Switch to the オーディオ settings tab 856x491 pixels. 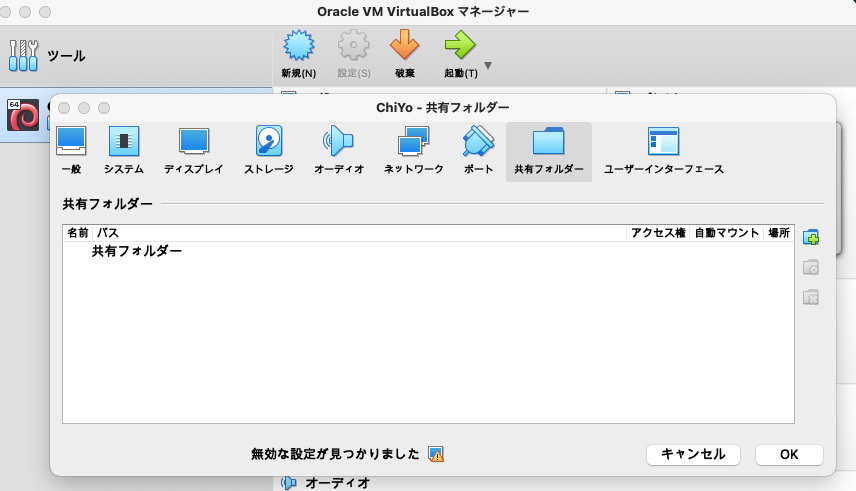pos(338,151)
